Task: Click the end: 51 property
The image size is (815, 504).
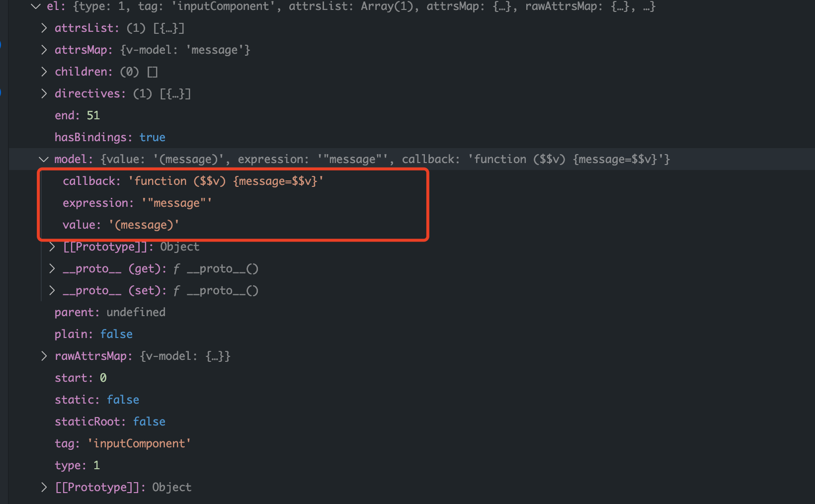Action: pos(77,115)
